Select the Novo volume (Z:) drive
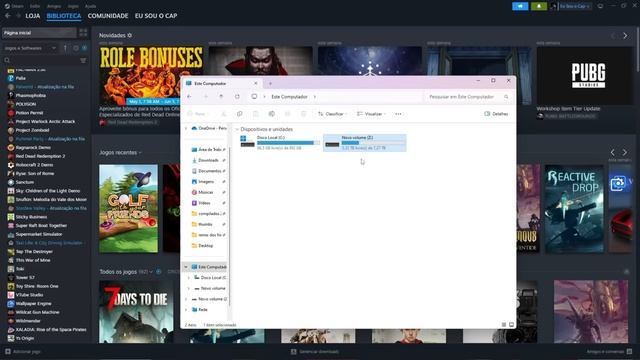 point(364,143)
